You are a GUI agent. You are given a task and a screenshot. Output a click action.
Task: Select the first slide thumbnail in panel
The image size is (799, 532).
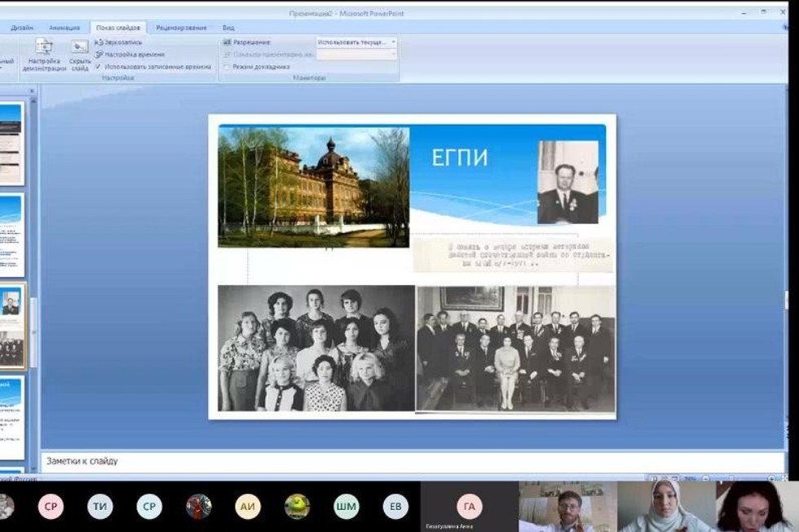[11, 143]
